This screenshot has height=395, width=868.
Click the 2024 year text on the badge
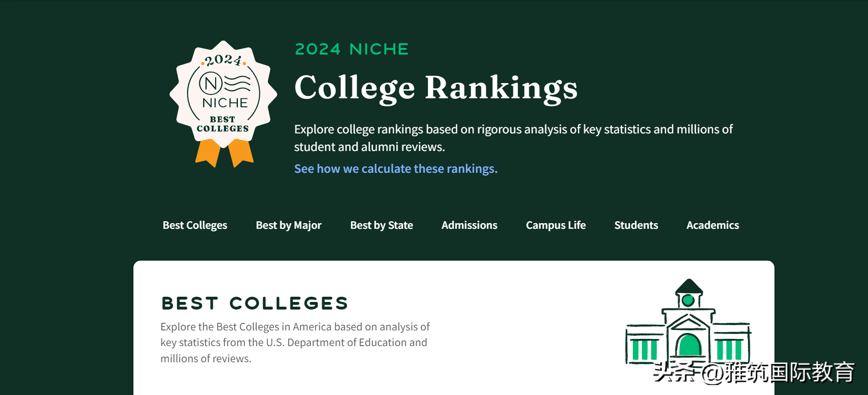tap(223, 60)
